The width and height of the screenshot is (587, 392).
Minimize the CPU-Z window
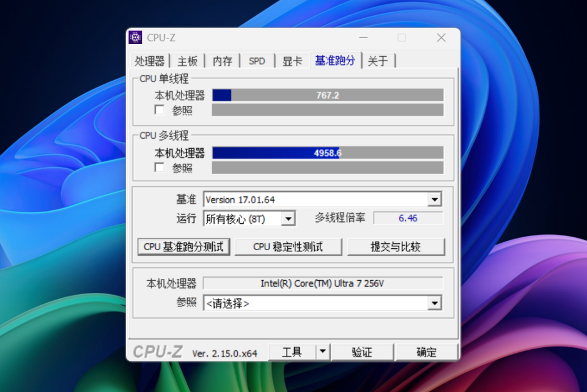tap(363, 37)
